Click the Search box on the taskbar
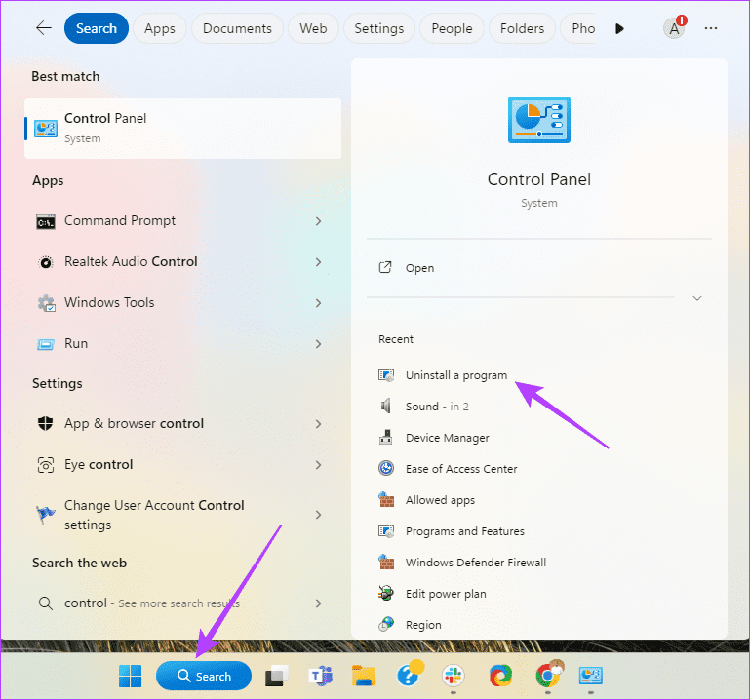Image resolution: width=750 pixels, height=700 pixels. [204, 676]
